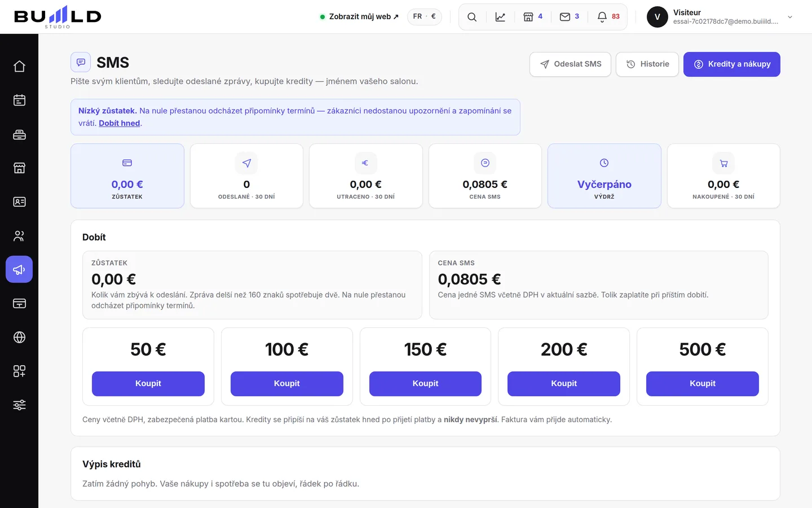The width and height of the screenshot is (812, 508).
Task: Open the home icon in sidebar
Action: tap(19, 66)
